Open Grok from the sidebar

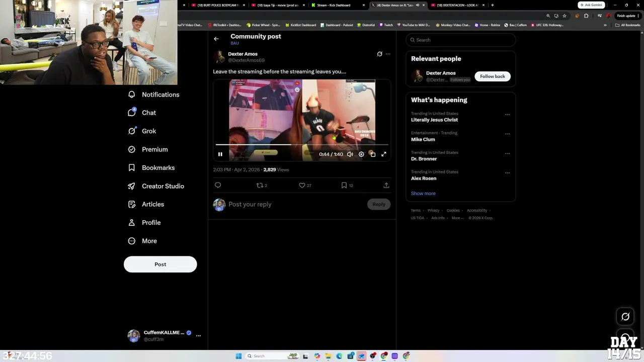142,131
